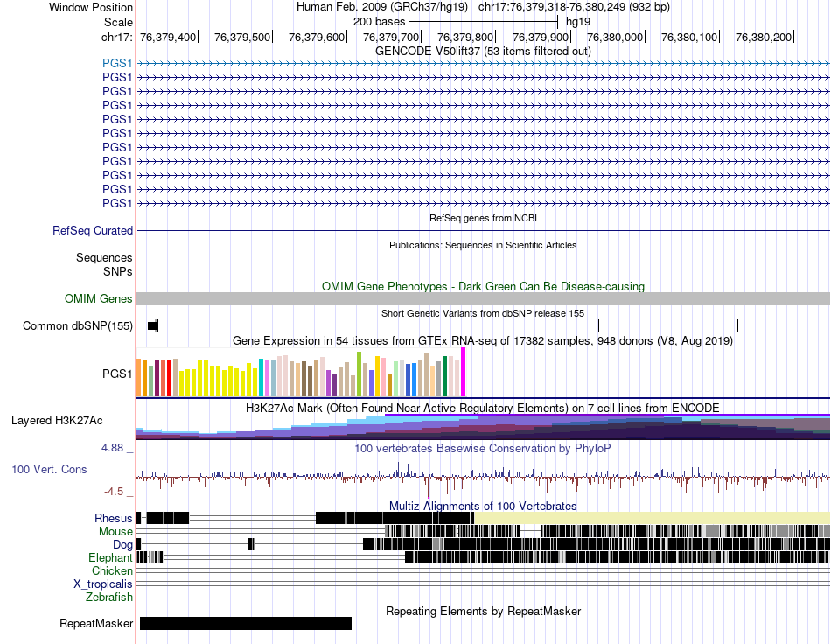Click the GTEx Gene Expression track title
The height and width of the screenshot is (644, 831).
pyautogui.click(x=483, y=341)
